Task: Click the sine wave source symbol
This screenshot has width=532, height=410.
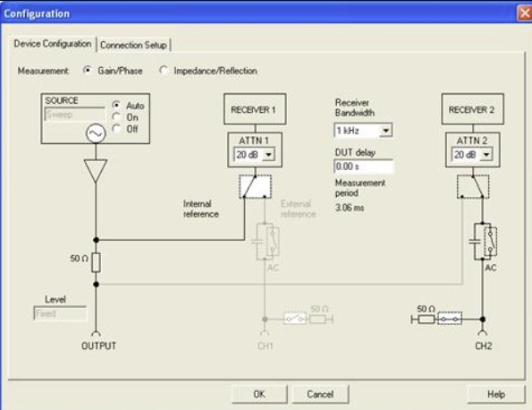Action: [x=96, y=133]
